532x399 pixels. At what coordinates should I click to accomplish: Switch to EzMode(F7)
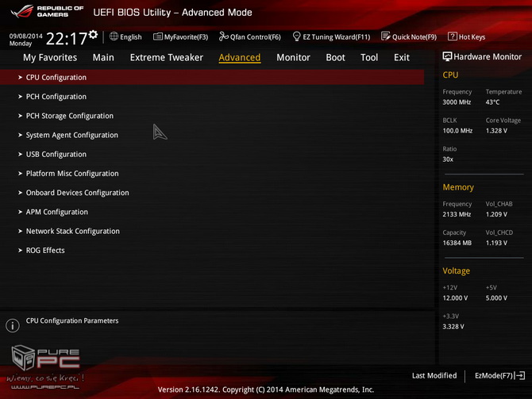click(x=499, y=376)
